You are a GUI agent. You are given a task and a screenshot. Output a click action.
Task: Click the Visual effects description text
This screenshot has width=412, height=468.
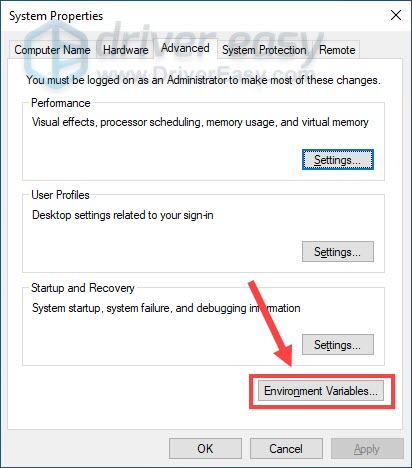200,122
